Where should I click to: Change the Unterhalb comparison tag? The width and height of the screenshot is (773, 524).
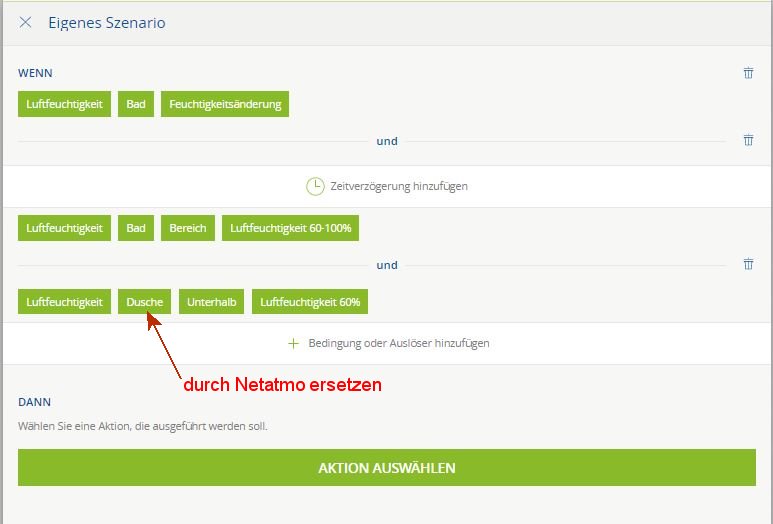(211, 302)
